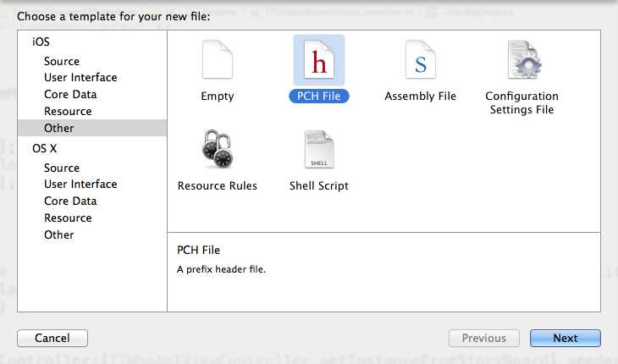
Task: Choose Core Data under OS X
Action: click(70, 201)
